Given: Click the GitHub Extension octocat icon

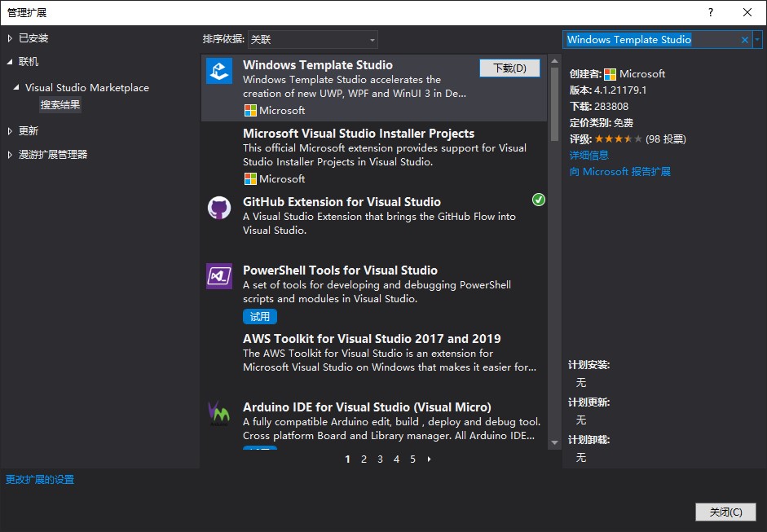Looking at the screenshot, I should (x=218, y=208).
